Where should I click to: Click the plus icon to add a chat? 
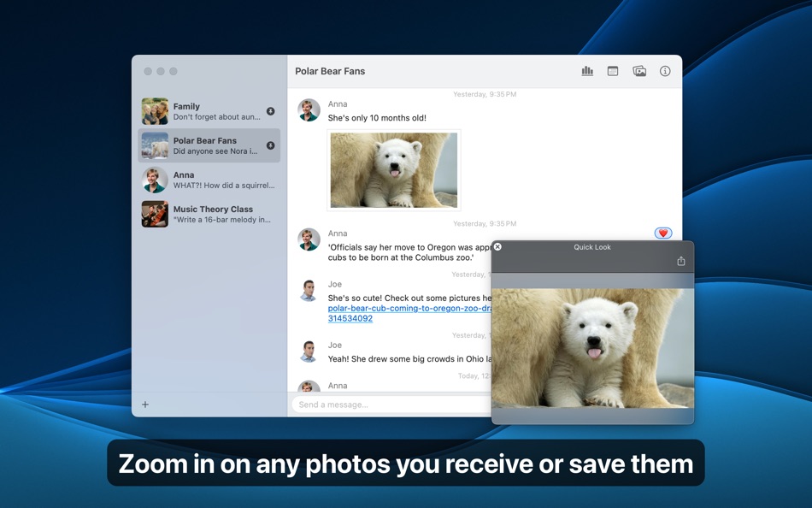(x=145, y=405)
